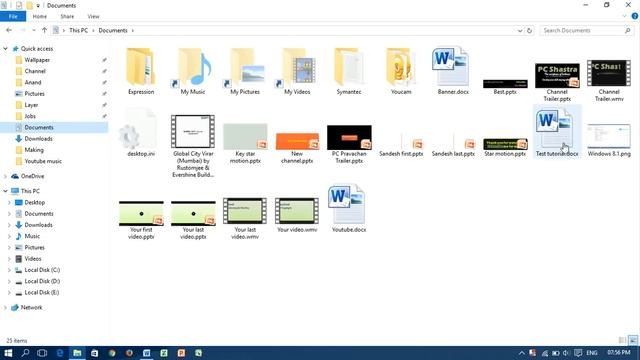Select the Your last video.pptx file
This screenshot has width=640, height=360.
[193, 220]
